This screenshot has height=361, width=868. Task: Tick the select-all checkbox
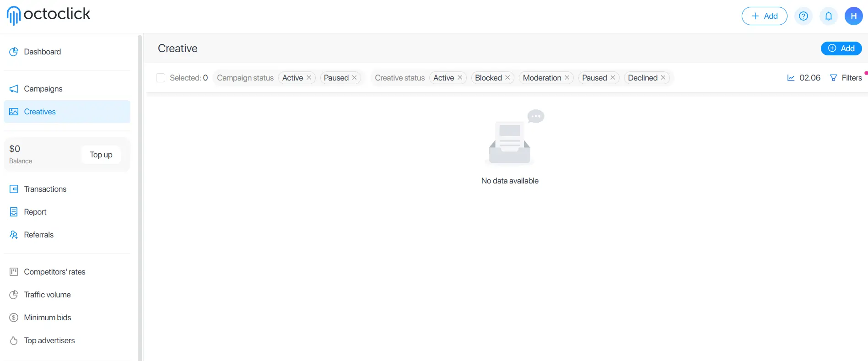(x=161, y=78)
